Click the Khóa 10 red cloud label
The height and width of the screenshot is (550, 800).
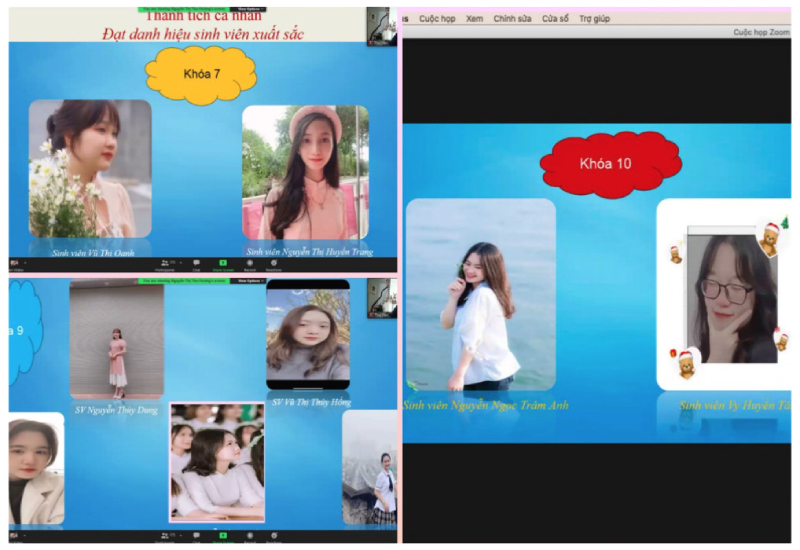610,164
